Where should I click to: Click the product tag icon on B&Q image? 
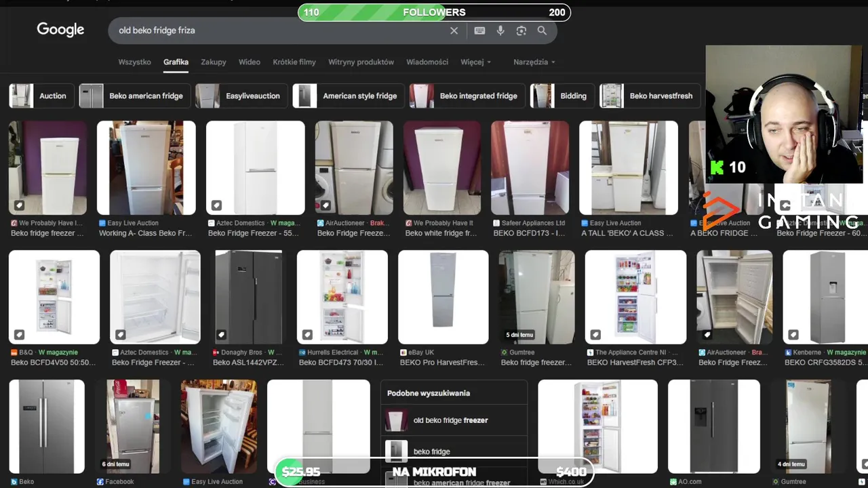click(19, 334)
